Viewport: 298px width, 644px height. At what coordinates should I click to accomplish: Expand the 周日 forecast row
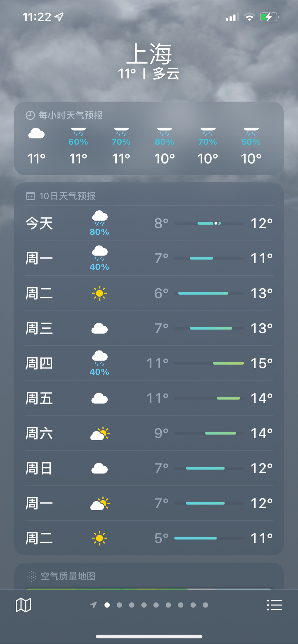[149, 468]
